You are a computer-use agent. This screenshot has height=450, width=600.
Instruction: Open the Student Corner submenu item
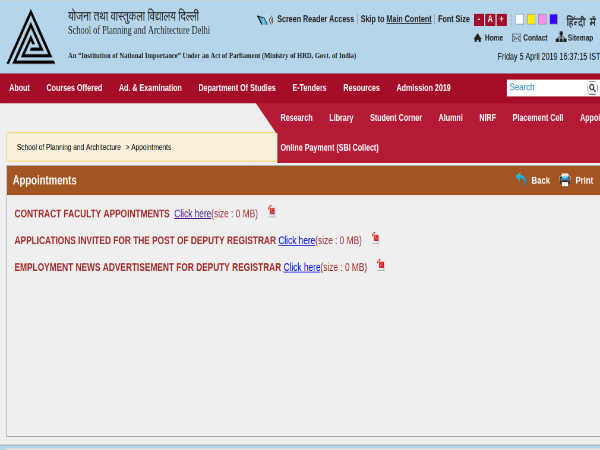pos(396,118)
